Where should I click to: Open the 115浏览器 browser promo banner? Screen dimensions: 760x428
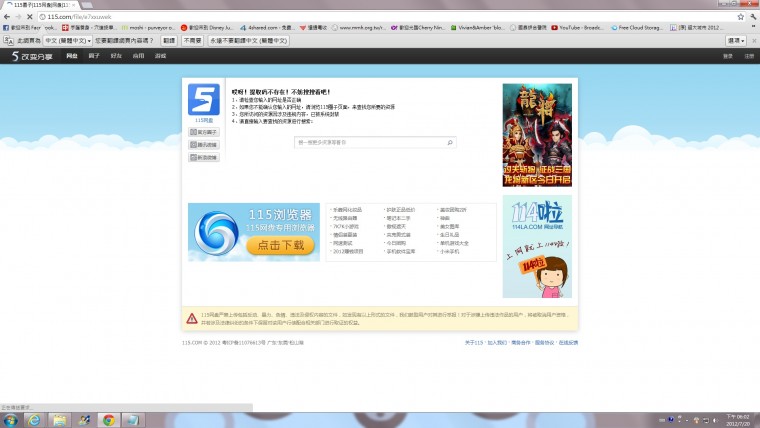tap(254, 232)
